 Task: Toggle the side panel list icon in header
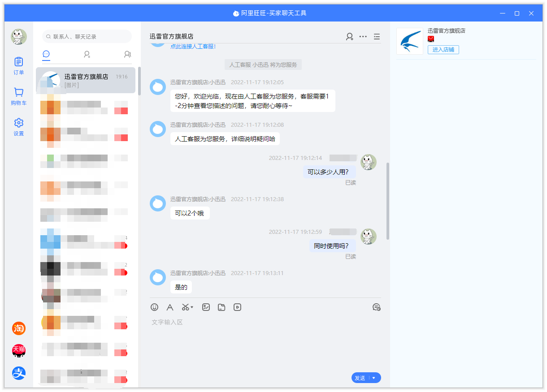click(x=377, y=37)
